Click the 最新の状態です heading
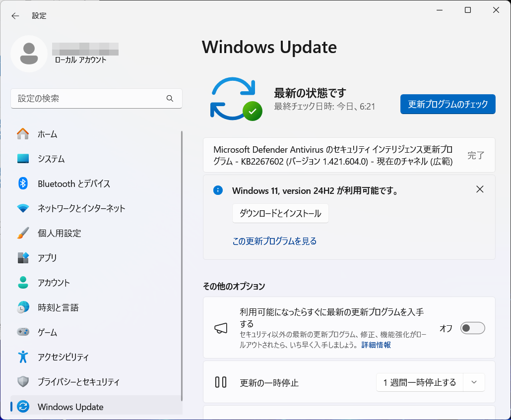Image resolution: width=511 pixels, height=420 pixels. click(x=310, y=93)
